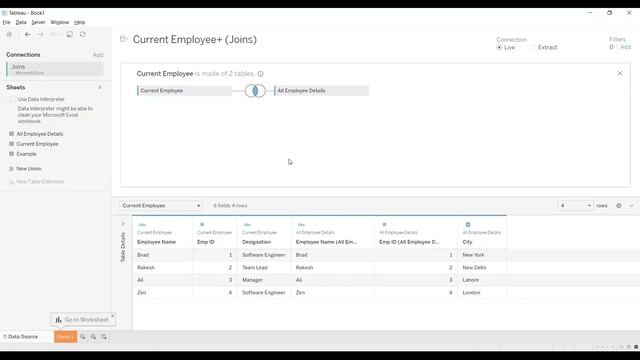Image resolution: width=640 pixels, height=360 pixels.
Task: Click the search icon in Sheets panel
Action: point(100,87)
